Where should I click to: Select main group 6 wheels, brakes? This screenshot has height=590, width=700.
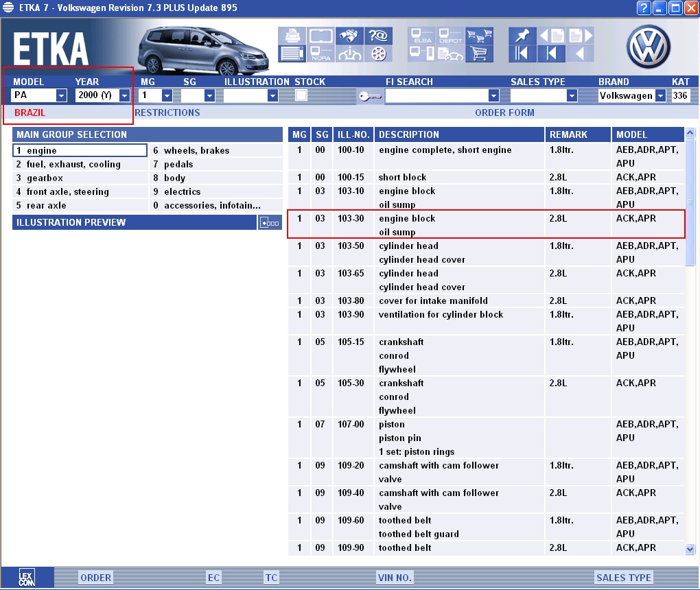[x=196, y=150]
